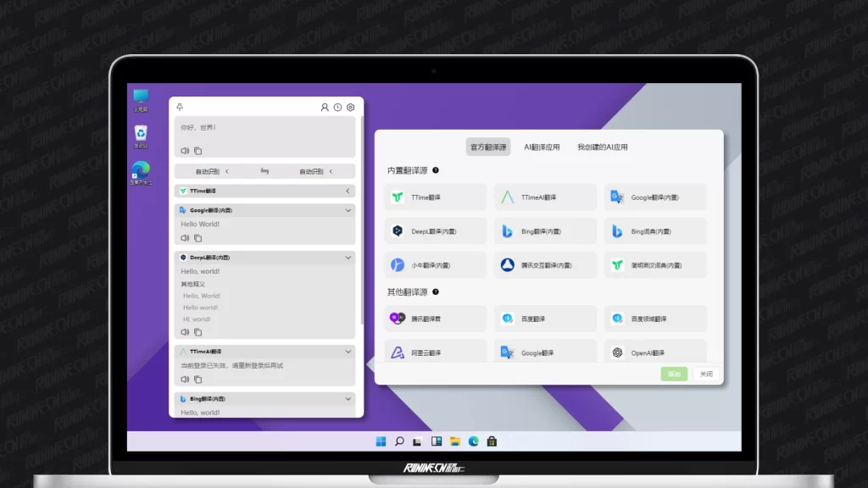868x488 pixels.
Task: Play audio of the input text 你好，世界
Action: click(185, 151)
